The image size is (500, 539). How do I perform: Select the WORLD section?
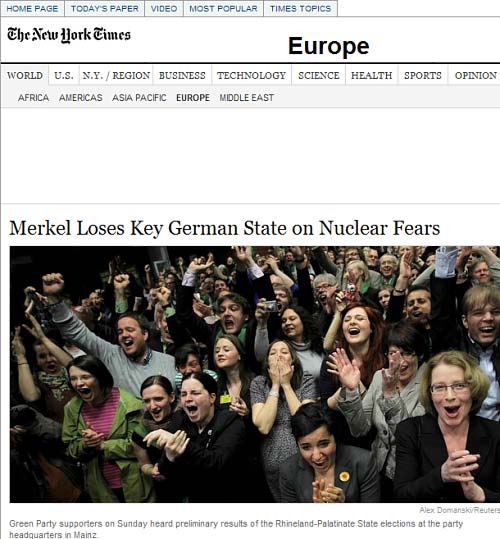click(x=25, y=75)
